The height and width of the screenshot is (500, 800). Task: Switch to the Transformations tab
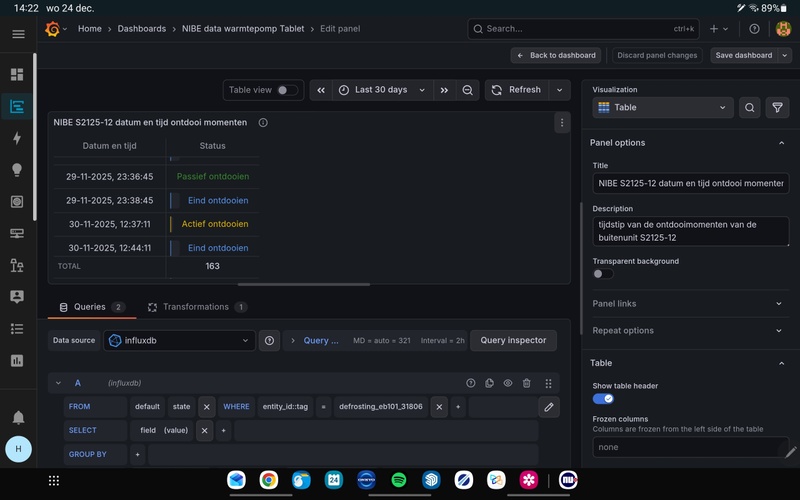(x=196, y=307)
